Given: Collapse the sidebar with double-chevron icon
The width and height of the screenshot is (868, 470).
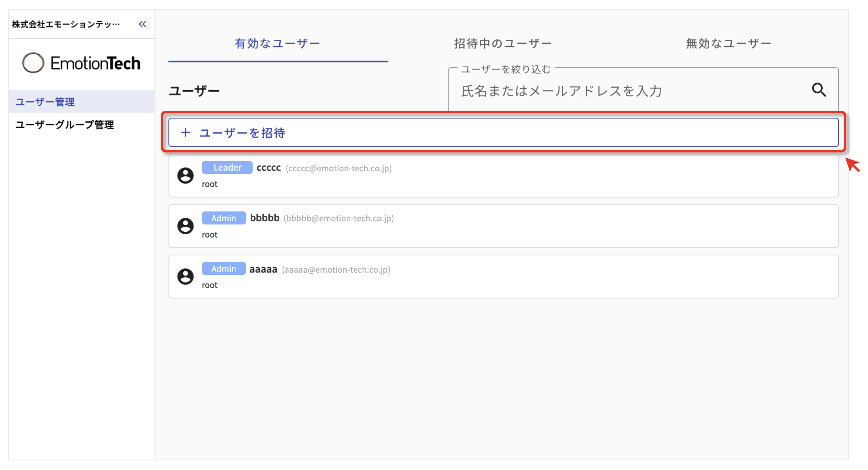Looking at the screenshot, I should click(142, 24).
